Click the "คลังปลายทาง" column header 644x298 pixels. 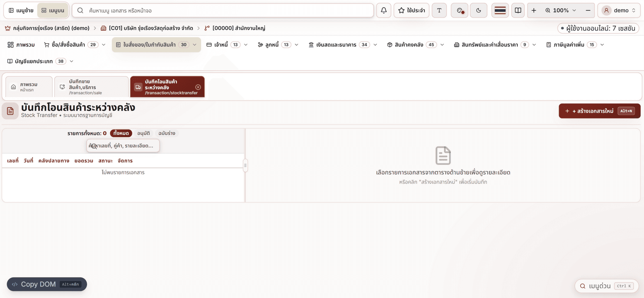pyautogui.click(x=54, y=161)
